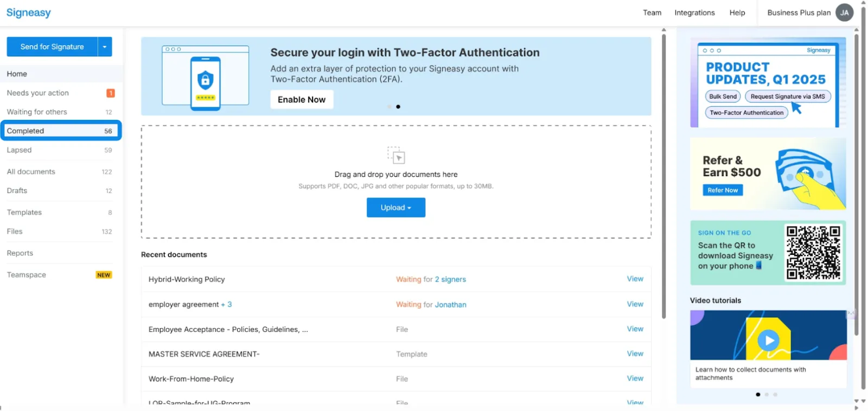This screenshot has height=411, width=868.
Task: Select the first banner carousel dot
Action: click(390, 107)
